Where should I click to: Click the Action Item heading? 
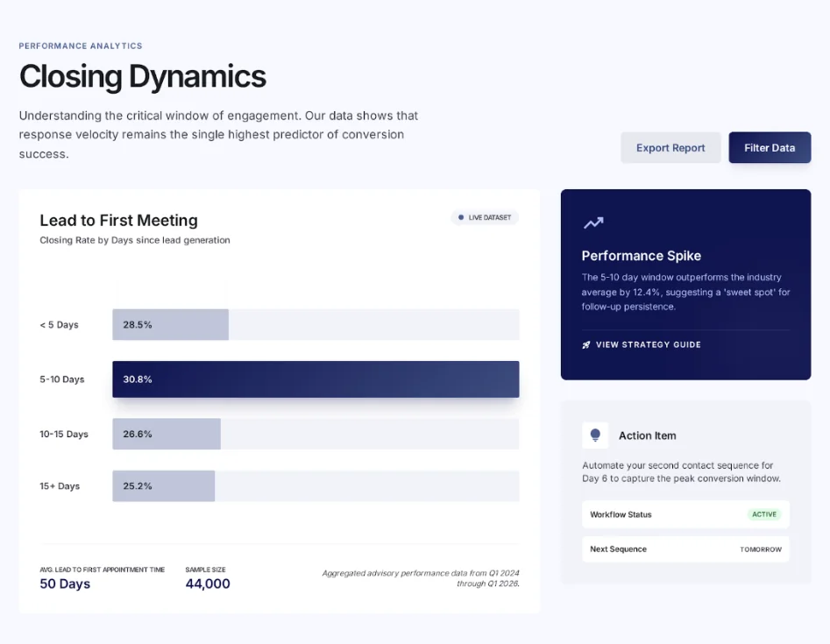click(648, 435)
